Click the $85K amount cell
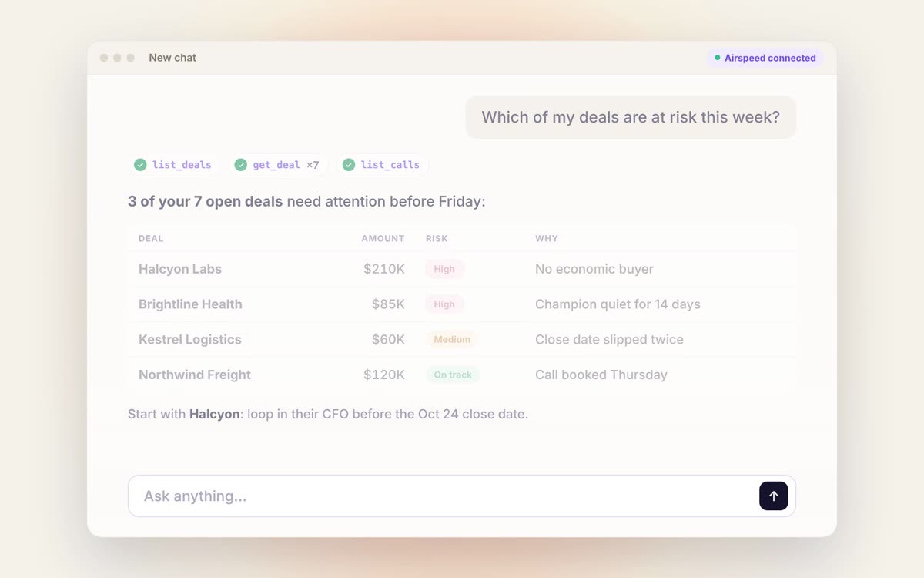The height and width of the screenshot is (578, 924). point(388,304)
